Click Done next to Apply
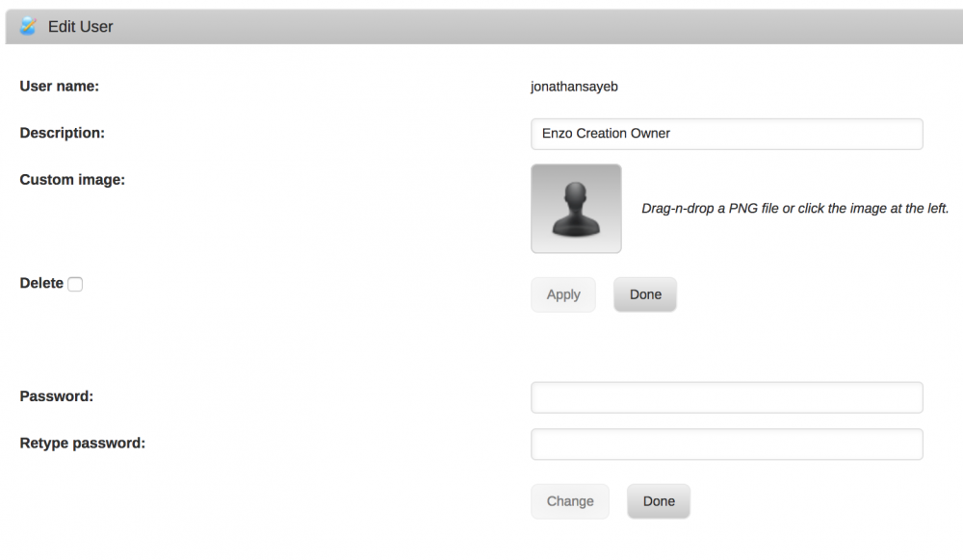963x560 pixels. click(645, 294)
